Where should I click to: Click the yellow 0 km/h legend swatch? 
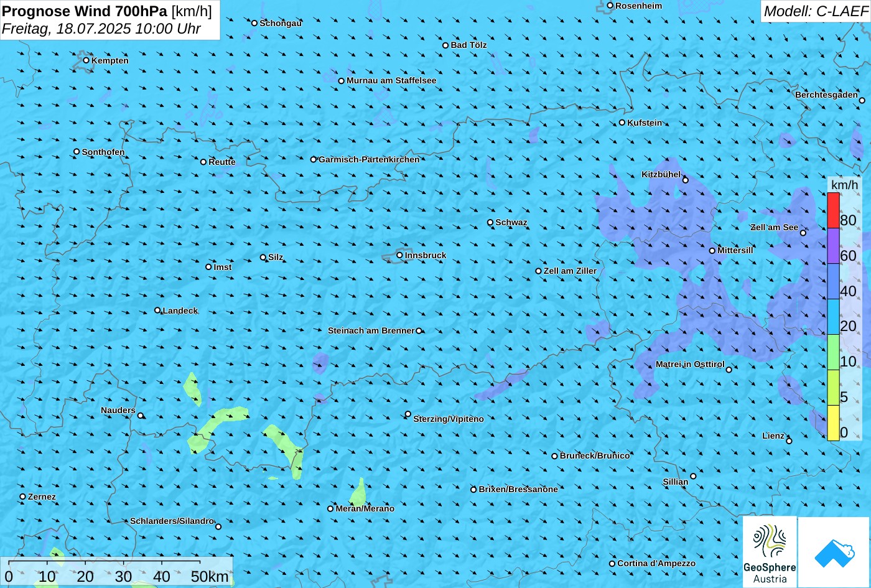[833, 423]
